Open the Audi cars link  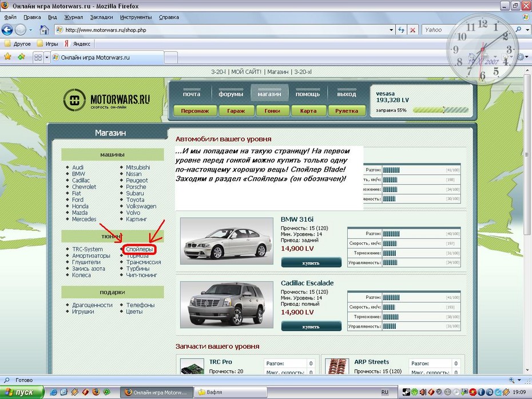pyautogui.click(x=78, y=167)
